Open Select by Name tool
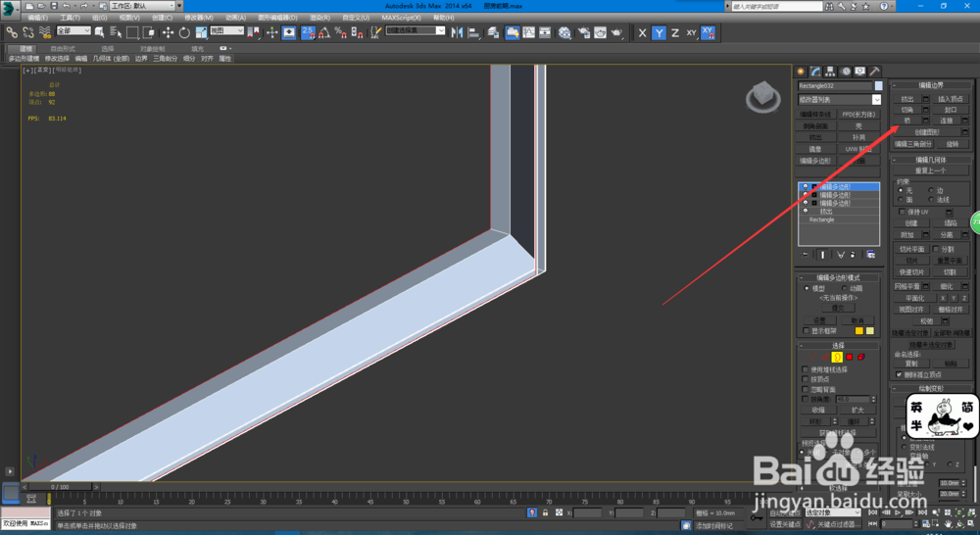The width and height of the screenshot is (980, 535). point(116,32)
